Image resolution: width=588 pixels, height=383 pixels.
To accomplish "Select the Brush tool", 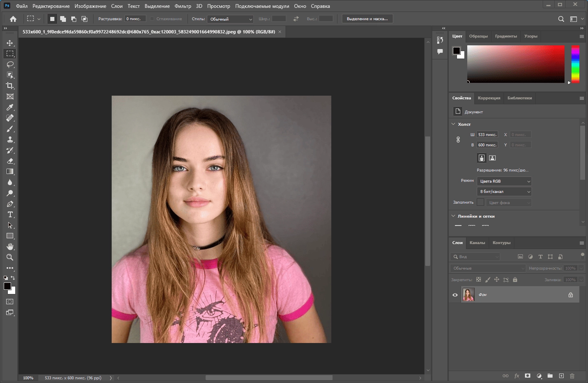I will pos(10,129).
